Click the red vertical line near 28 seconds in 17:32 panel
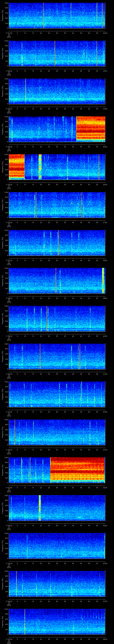This screenshot has width=114, height=644. click(x=55, y=54)
